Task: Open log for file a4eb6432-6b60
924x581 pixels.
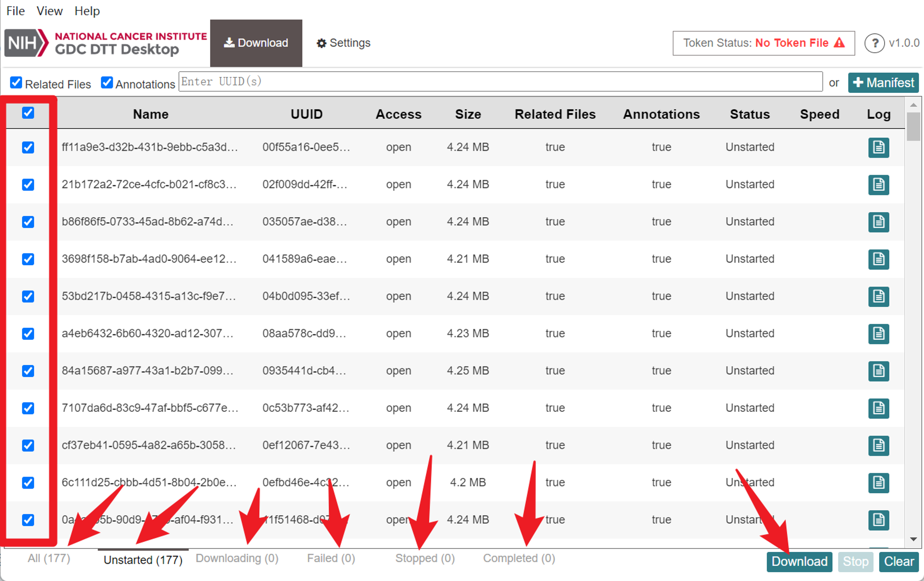Action: pos(878,334)
